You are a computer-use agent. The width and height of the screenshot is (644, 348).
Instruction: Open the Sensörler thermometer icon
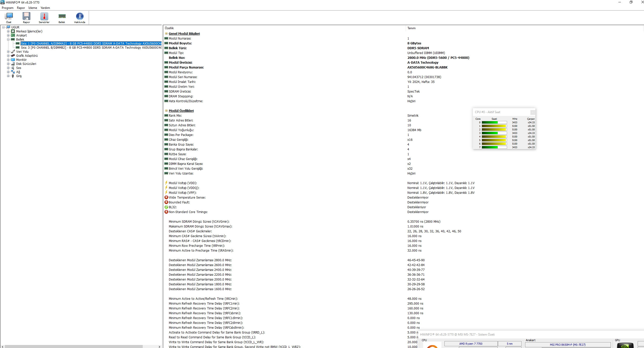coord(44,18)
